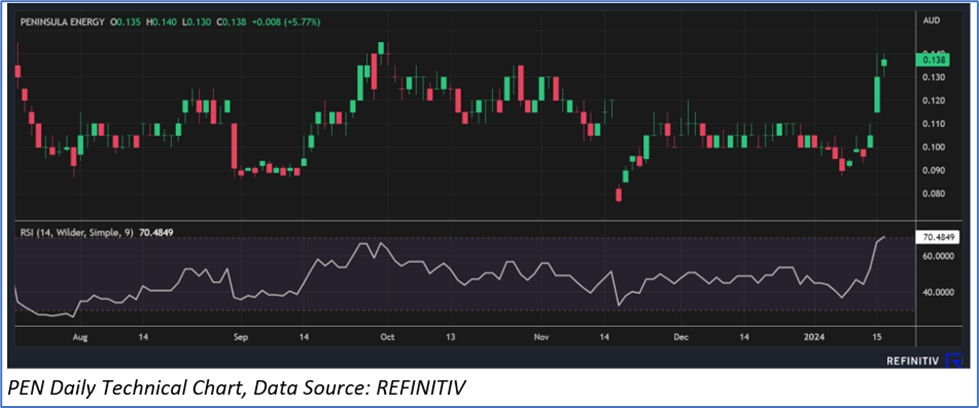Click the green 0.138 current price tag
This screenshot has width=979, height=408.
click(x=932, y=60)
